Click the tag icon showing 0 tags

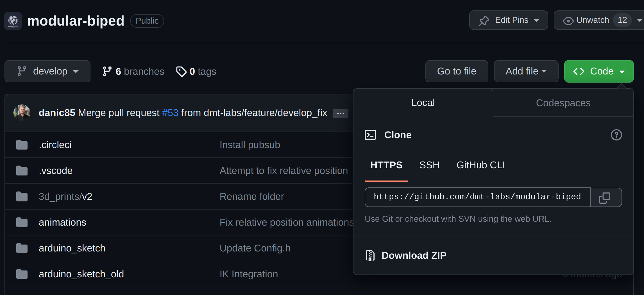pyautogui.click(x=181, y=72)
